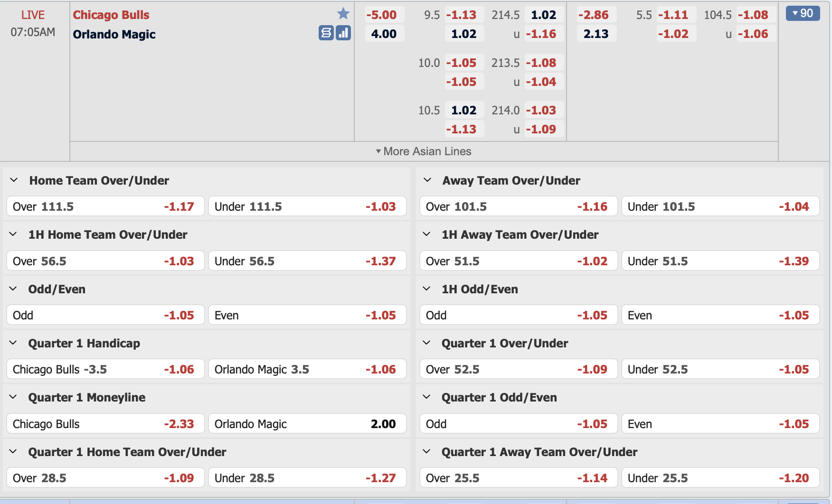Open the live scoreboard icon beside Orlando Magic
This screenshot has height=504, width=832.
[326, 33]
